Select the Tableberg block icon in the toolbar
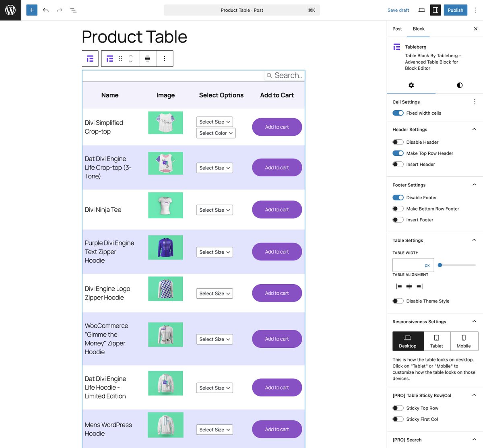The height and width of the screenshot is (448, 483). coord(90,58)
